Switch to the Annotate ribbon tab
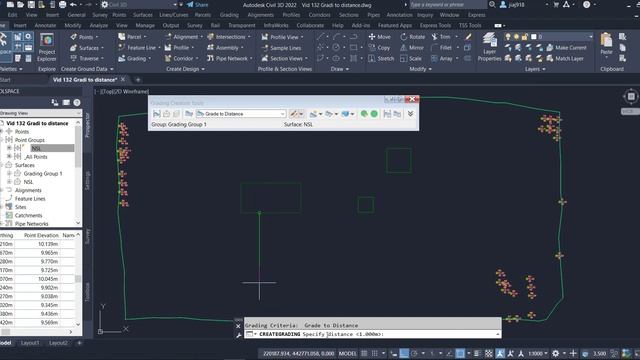640x360 pixels. pyautogui.click(x=45, y=25)
